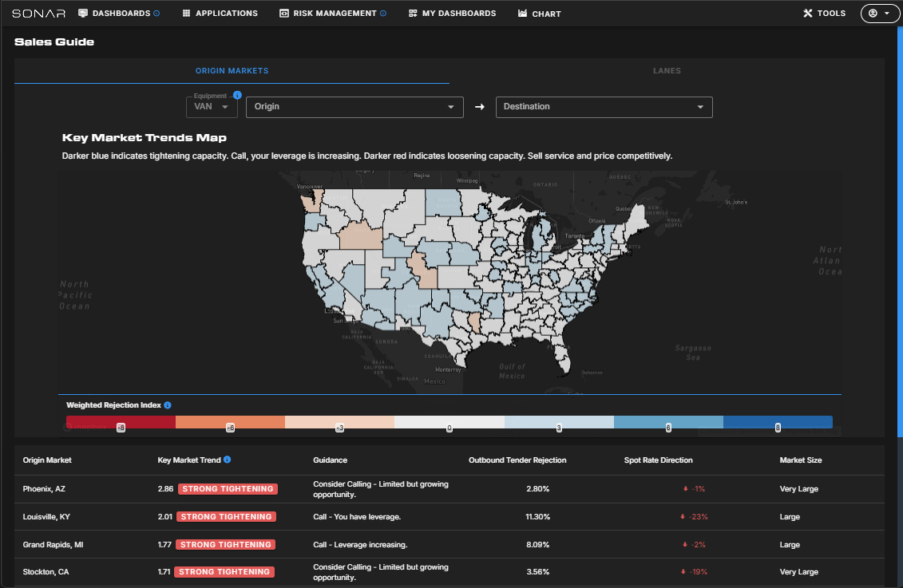The image size is (903, 588).
Task: Expand the VAN equipment dropdown
Action: point(212,107)
